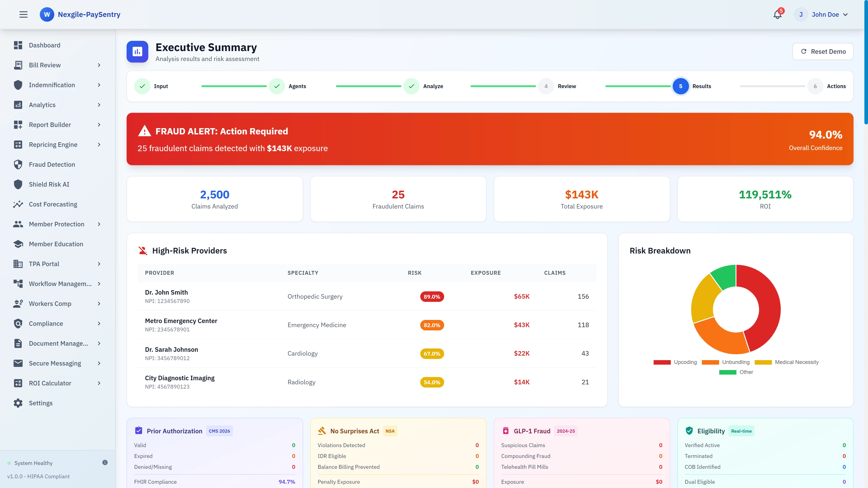The image size is (868, 488).
Task: Click the Shield Risk AI icon
Action: tap(18, 184)
